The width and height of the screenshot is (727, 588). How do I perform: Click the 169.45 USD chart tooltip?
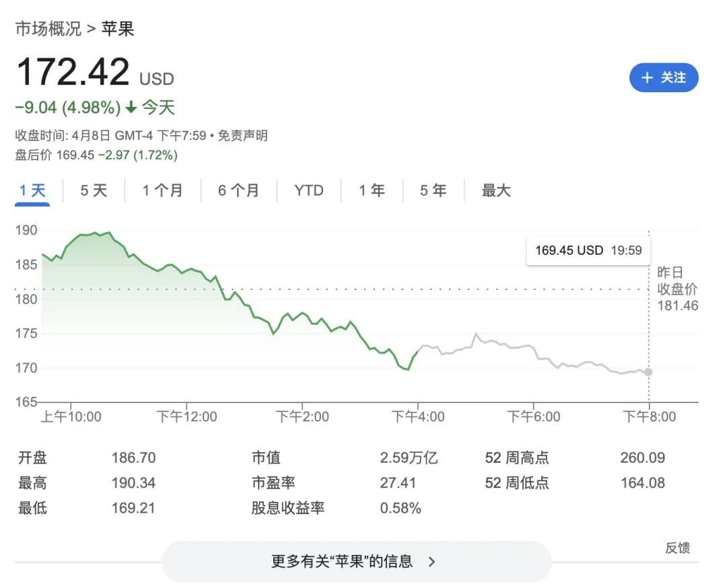(588, 250)
